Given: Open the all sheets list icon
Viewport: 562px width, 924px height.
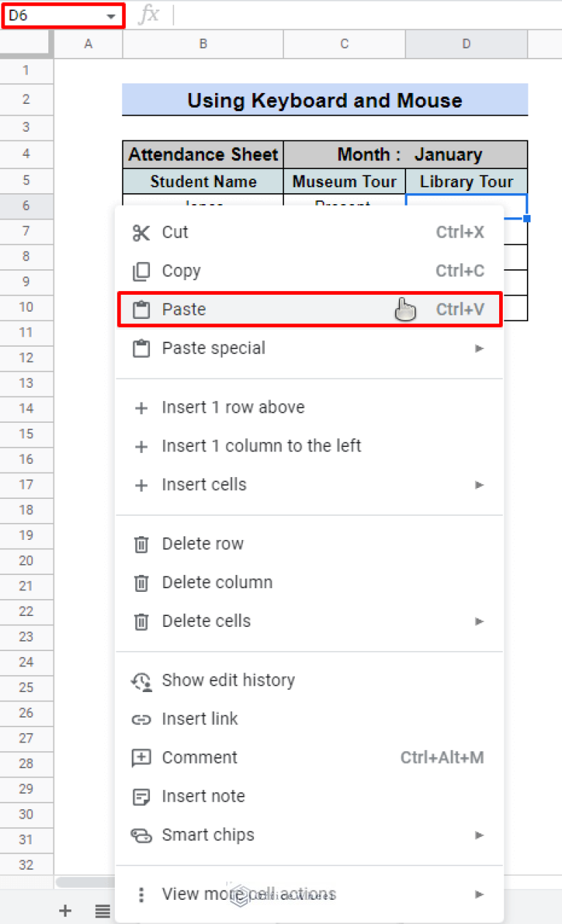Looking at the screenshot, I should pyautogui.click(x=102, y=910).
